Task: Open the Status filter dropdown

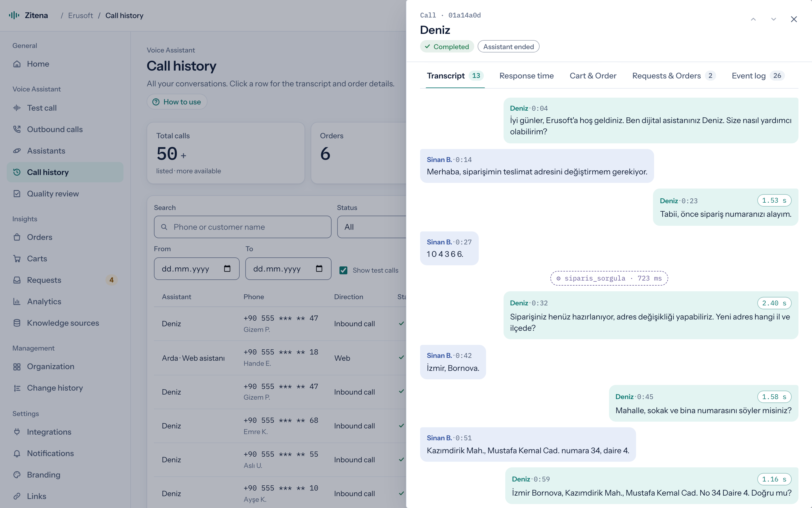Action: (371, 227)
